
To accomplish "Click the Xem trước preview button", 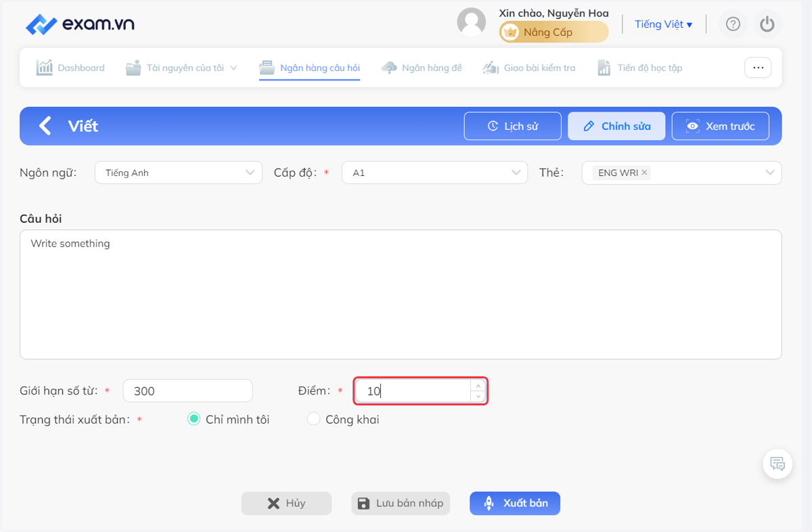I will click(721, 126).
